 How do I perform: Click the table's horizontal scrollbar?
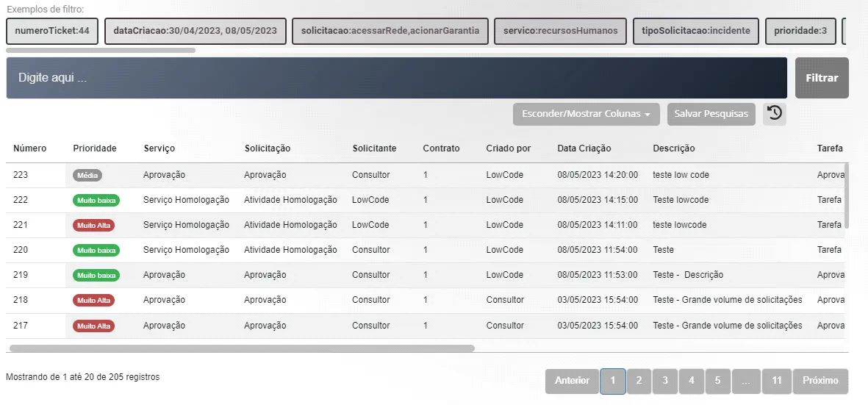242,348
